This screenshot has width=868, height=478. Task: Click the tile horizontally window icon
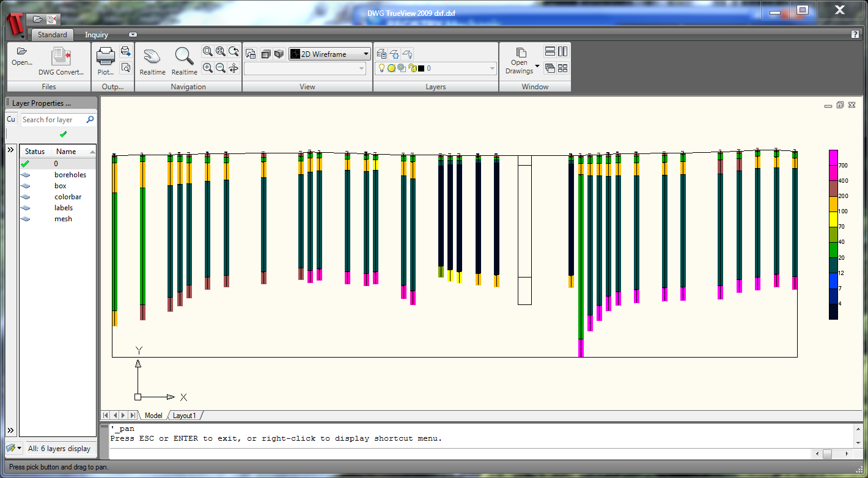pos(550,52)
